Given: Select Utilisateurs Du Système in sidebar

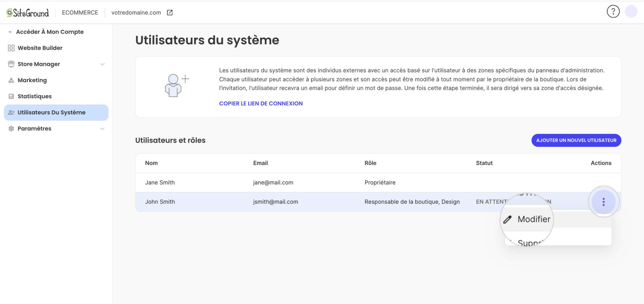Looking at the screenshot, I should pos(56,112).
